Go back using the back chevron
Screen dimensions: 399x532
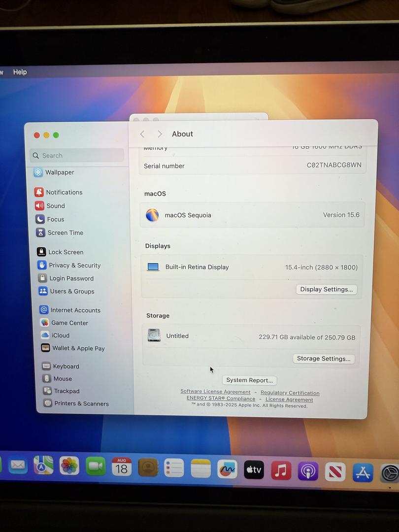tap(142, 134)
